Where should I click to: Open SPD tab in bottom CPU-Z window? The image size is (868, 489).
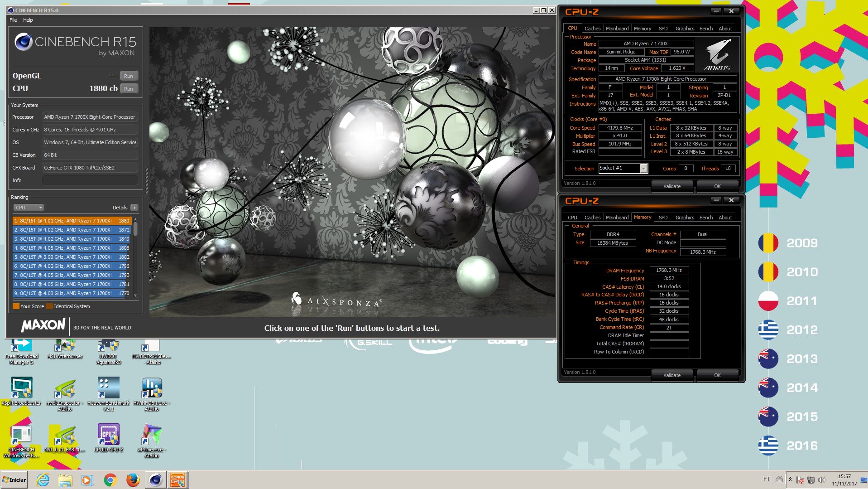(x=663, y=218)
